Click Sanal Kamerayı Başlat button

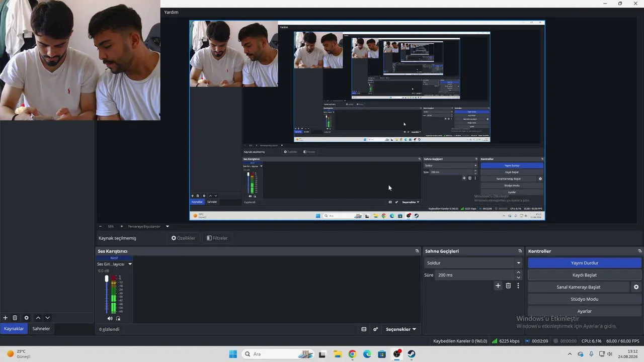coord(579,287)
